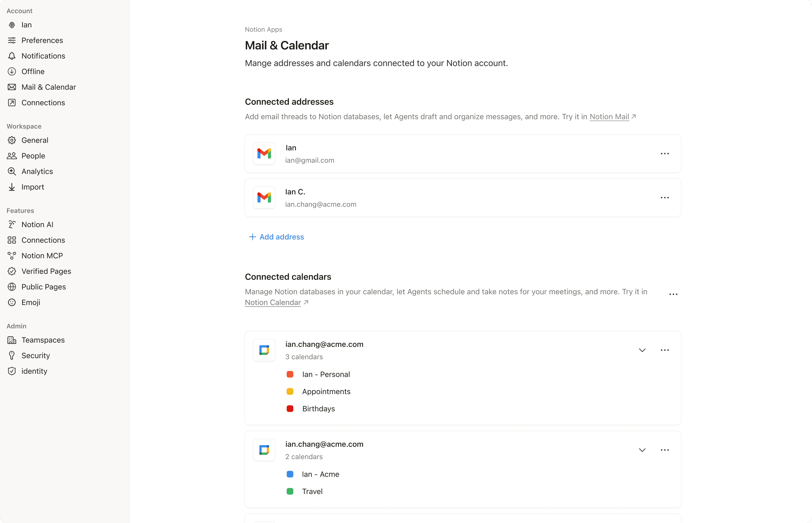
Task: Click orange swatch of Ian - Personal calendar
Action: (x=290, y=374)
